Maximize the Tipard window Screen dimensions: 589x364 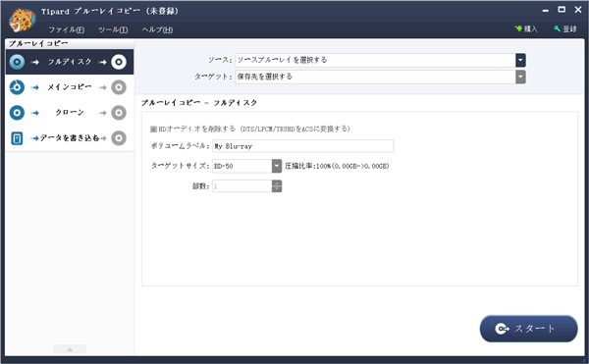coord(562,10)
